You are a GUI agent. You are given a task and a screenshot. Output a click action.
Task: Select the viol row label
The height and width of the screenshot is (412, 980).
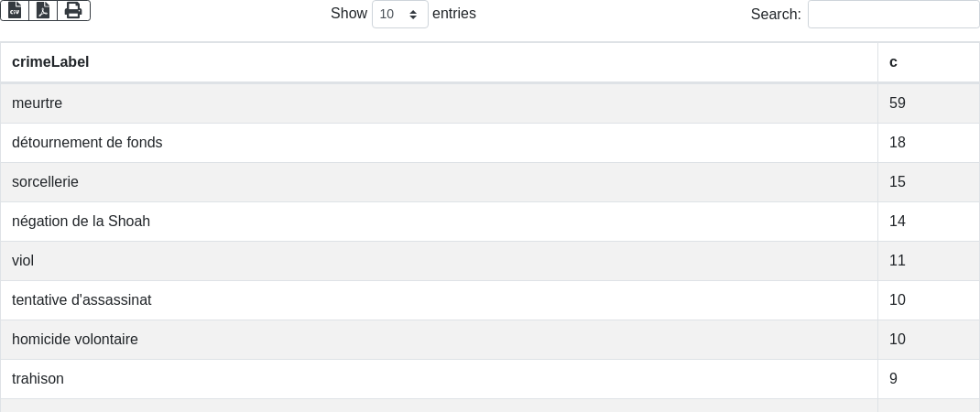pyautogui.click(x=23, y=261)
